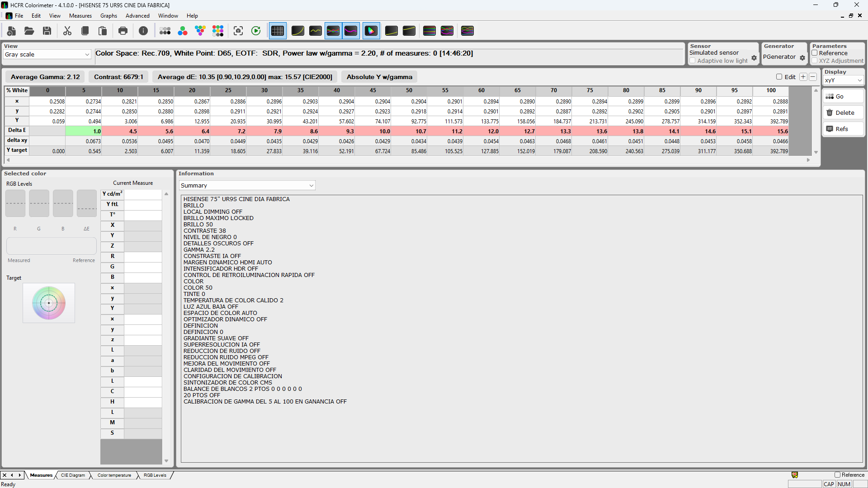The height and width of the screenshot is (488, 868).
Task: Open the Display xyY dropdown
Action: pos(844,80)
